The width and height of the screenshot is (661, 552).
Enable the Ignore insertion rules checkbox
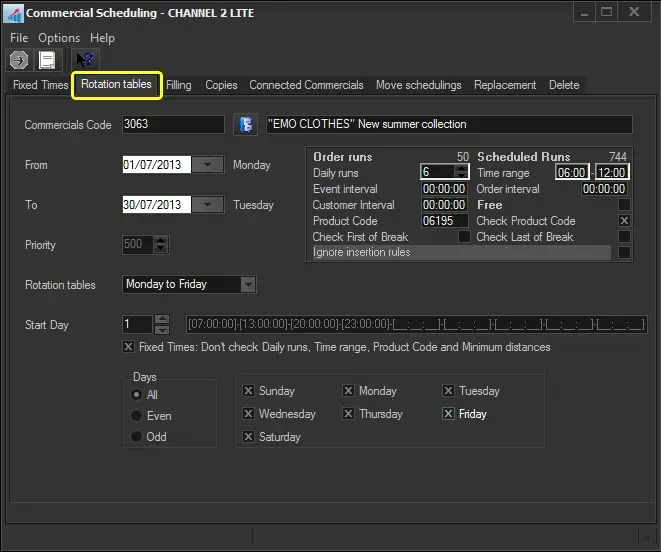624,253
